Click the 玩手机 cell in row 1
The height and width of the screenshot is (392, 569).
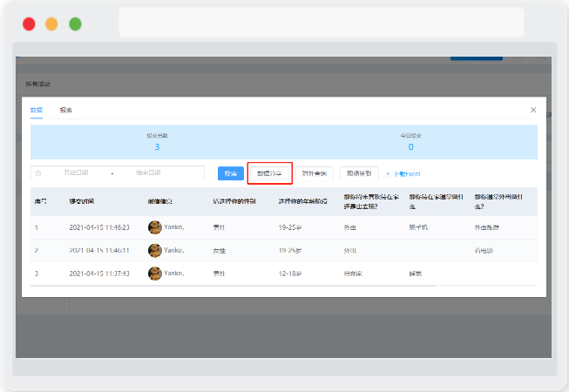pos(418,227)
